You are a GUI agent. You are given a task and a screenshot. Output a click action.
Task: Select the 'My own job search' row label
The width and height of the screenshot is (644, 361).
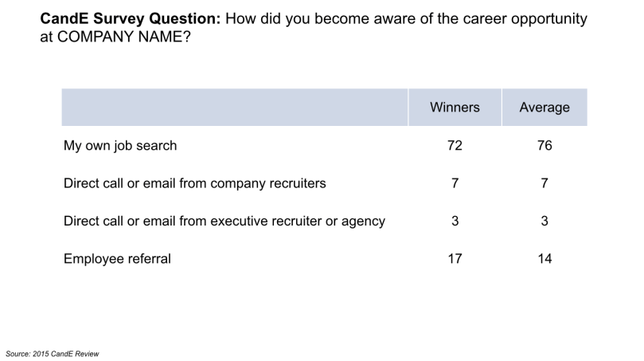[120, 146]
